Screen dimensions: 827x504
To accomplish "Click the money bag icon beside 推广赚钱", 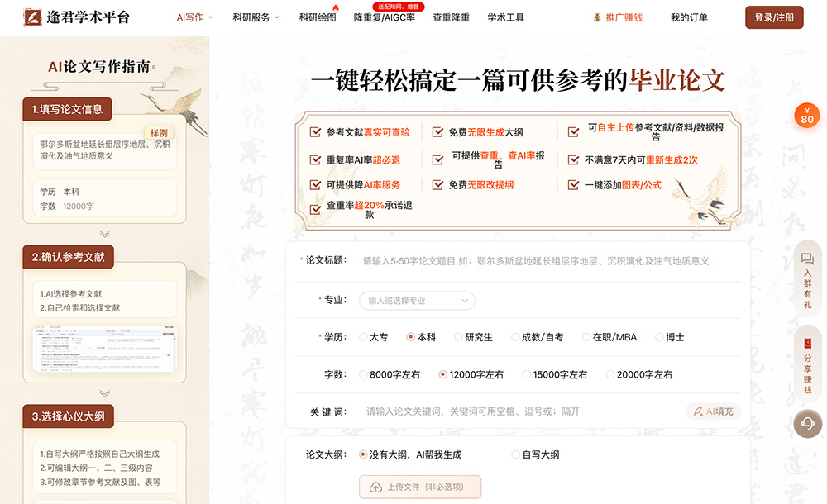I will click(x=597, y=17).
